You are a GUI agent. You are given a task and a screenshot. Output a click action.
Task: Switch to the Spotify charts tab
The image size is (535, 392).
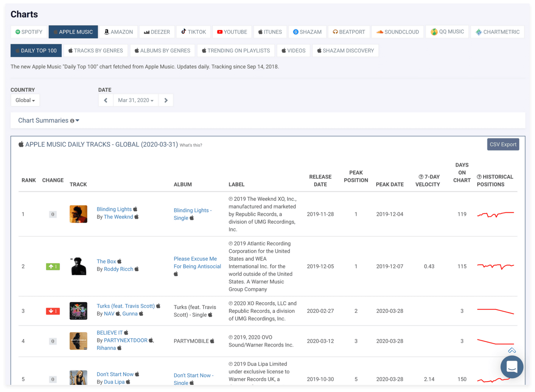pos(29,32)
